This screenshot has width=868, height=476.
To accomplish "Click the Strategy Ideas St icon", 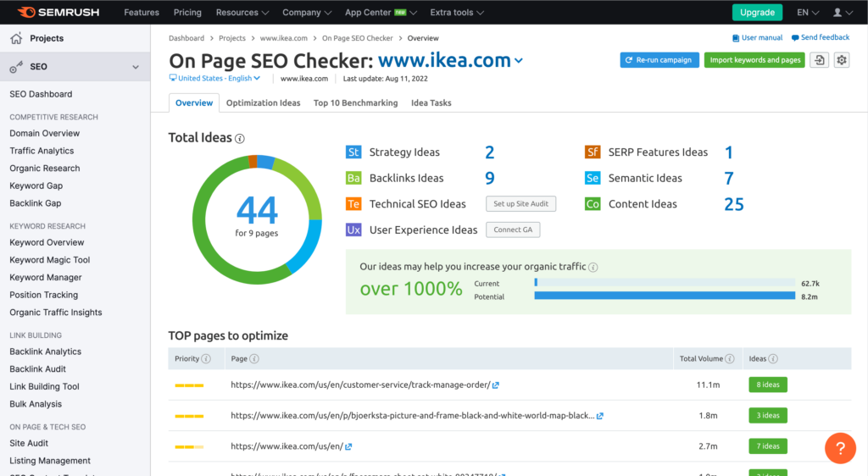I will (353, 152).
